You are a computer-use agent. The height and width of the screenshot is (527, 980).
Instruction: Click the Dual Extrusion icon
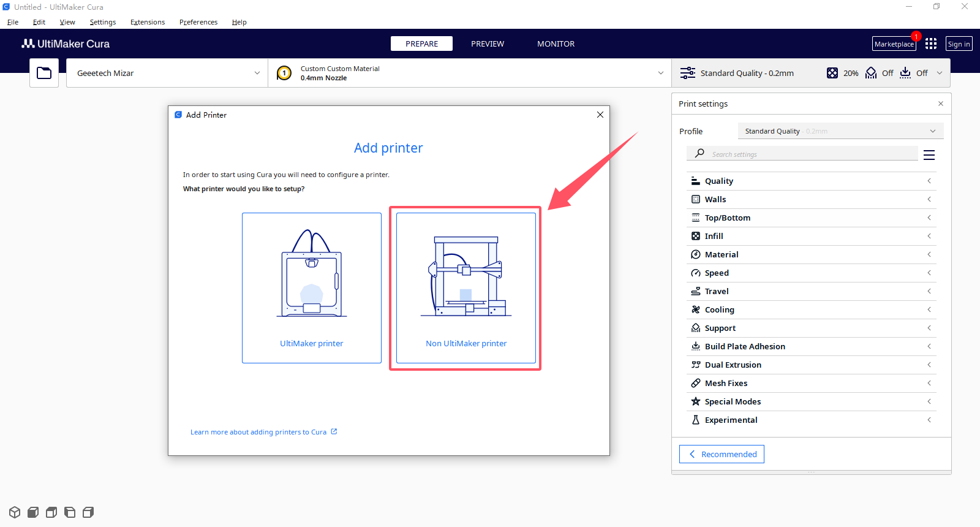pyautogui.click(x=696, y=365)
